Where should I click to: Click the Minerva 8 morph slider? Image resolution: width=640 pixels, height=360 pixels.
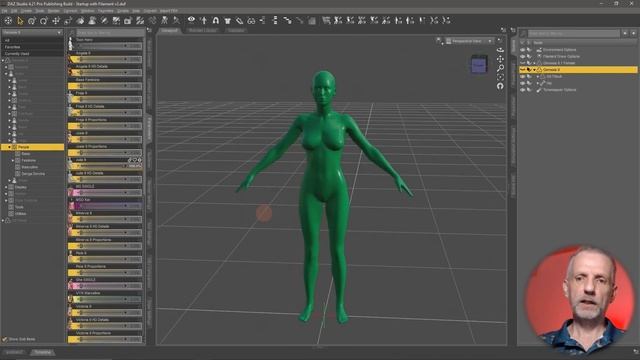[x=105, y=219]
